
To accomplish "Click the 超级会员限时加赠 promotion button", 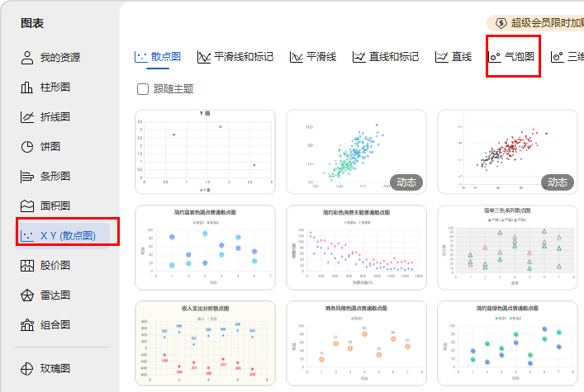I will coord(537,22).
